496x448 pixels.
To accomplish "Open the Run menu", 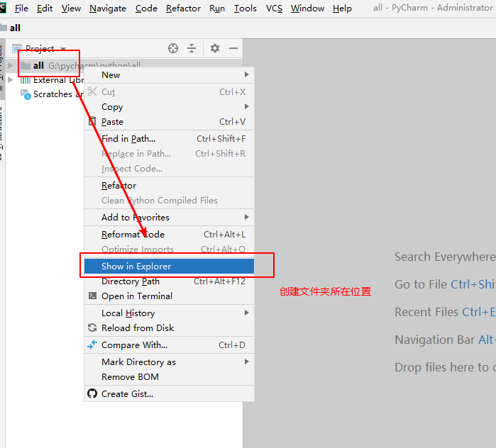I will tap(217, 9).
